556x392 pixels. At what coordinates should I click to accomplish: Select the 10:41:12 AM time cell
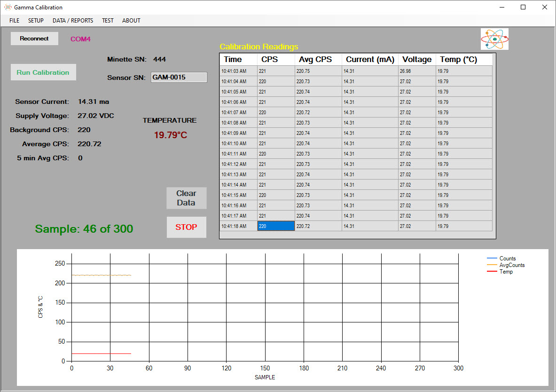click(239, 164)
